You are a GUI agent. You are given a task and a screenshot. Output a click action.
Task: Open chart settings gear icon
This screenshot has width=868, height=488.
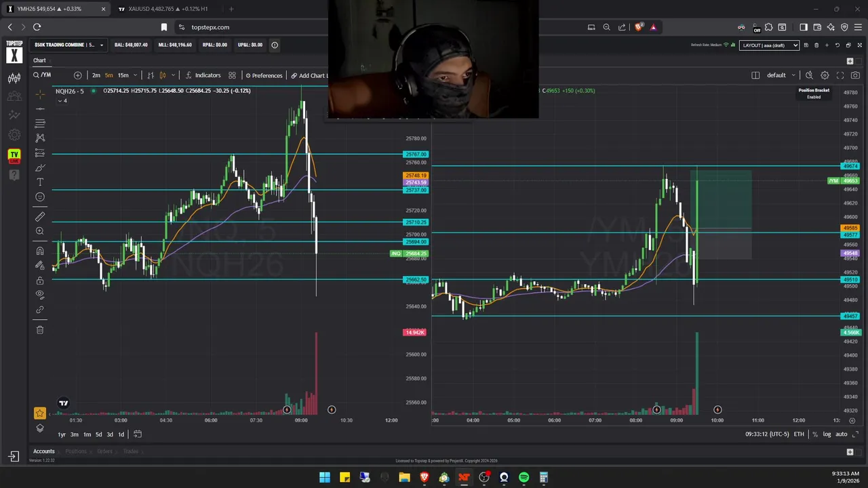point(825,75)
